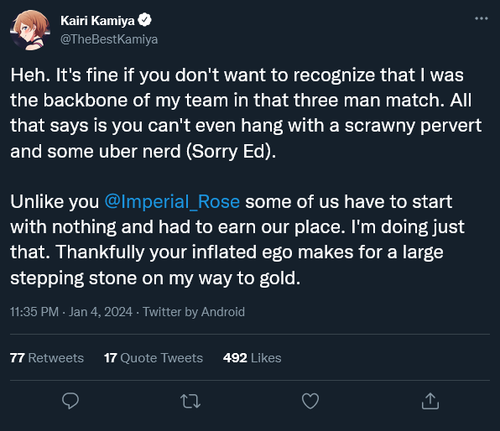Click the reply speech bubble icon
This screenshot has width=500, height=431.
coord(70,401)
